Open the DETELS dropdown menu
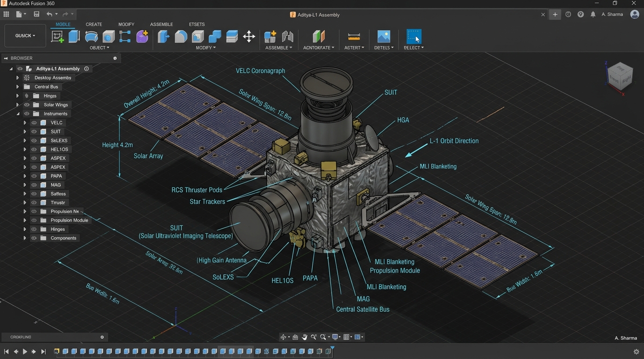 (x=384, y=48)
